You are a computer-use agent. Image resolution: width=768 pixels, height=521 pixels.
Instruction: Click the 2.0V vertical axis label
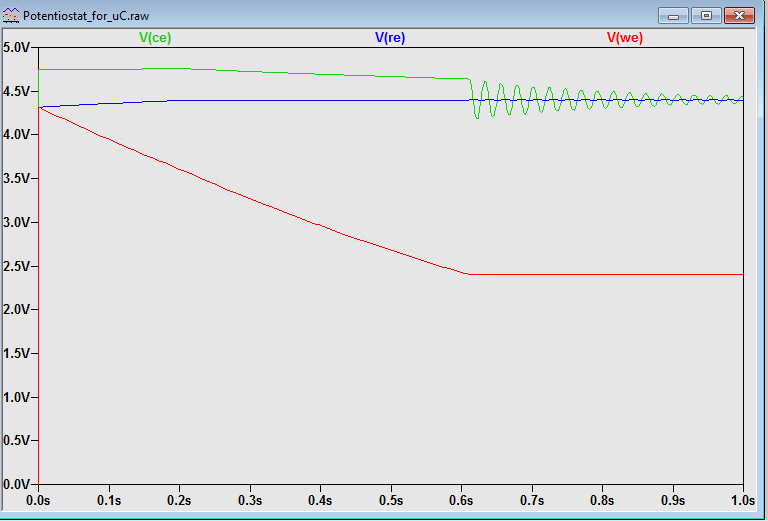pos(16,309)
